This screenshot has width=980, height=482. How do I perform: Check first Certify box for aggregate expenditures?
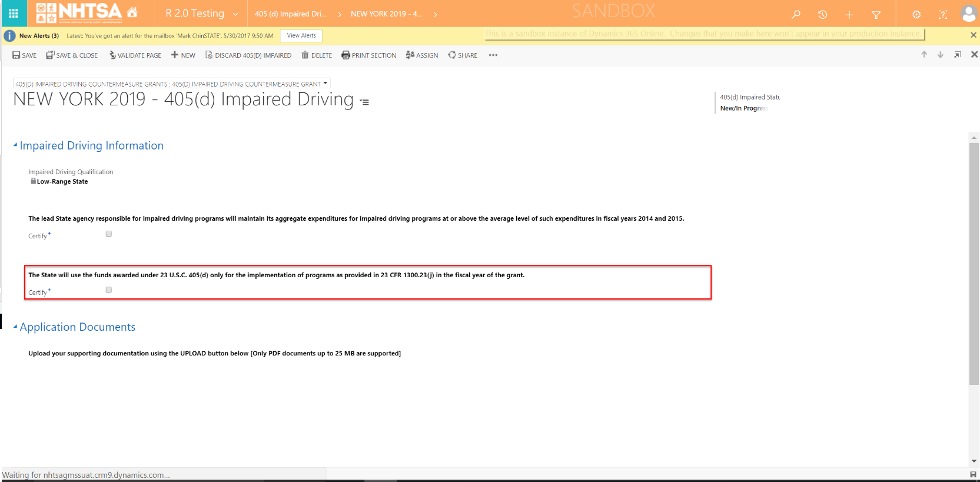click(x=109, y=234)
